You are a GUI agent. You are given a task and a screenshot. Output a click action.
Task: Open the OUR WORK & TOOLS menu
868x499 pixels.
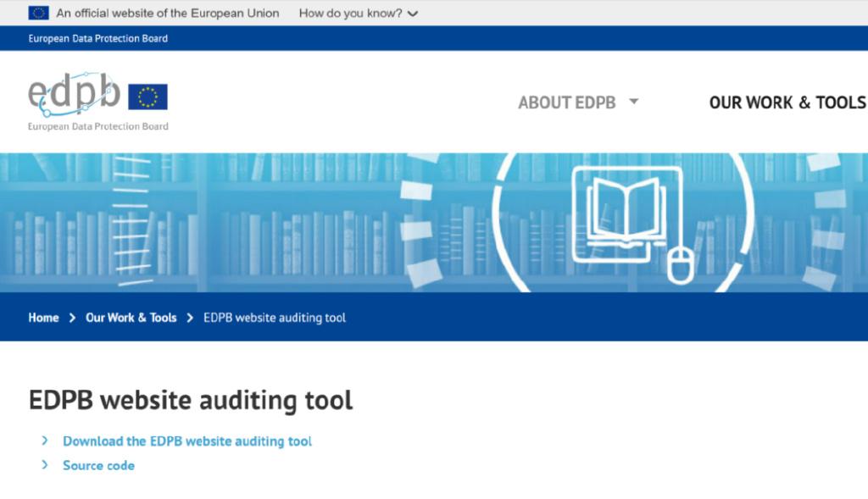click(787, 102)
